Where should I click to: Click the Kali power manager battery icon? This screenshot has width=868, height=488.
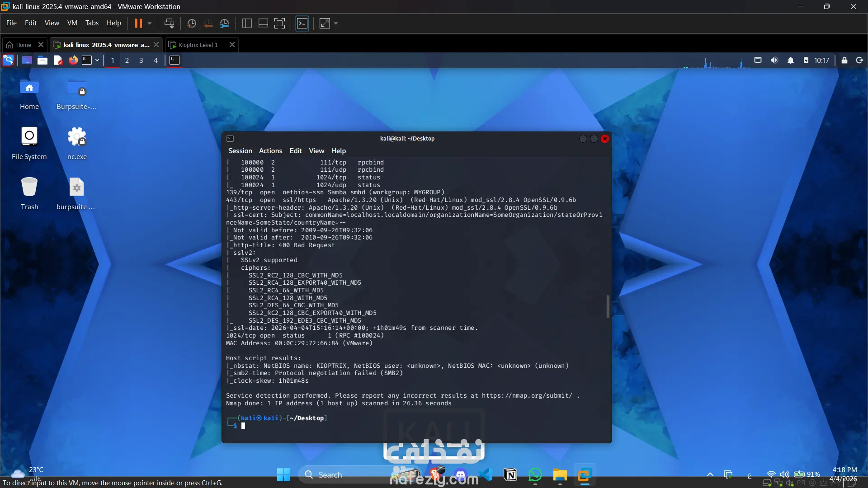coord(806,60)
